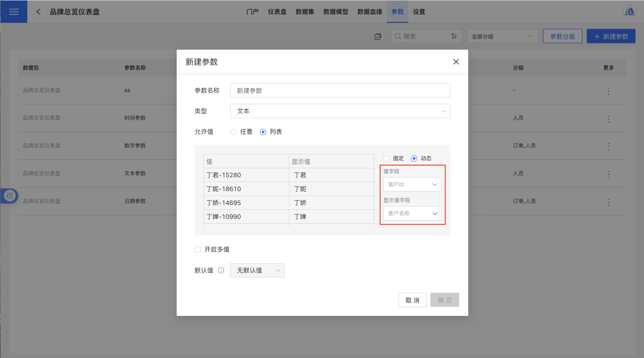Open the more options menu for aa row
The height and width of the screenshot is (358, 644).
point(608,91)
